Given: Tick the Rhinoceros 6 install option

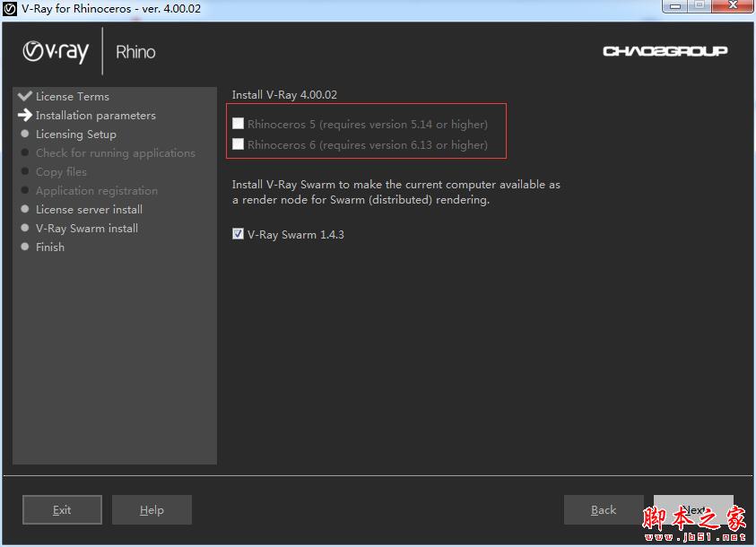Looking at the screenshot, I should (x=239, y=144).
